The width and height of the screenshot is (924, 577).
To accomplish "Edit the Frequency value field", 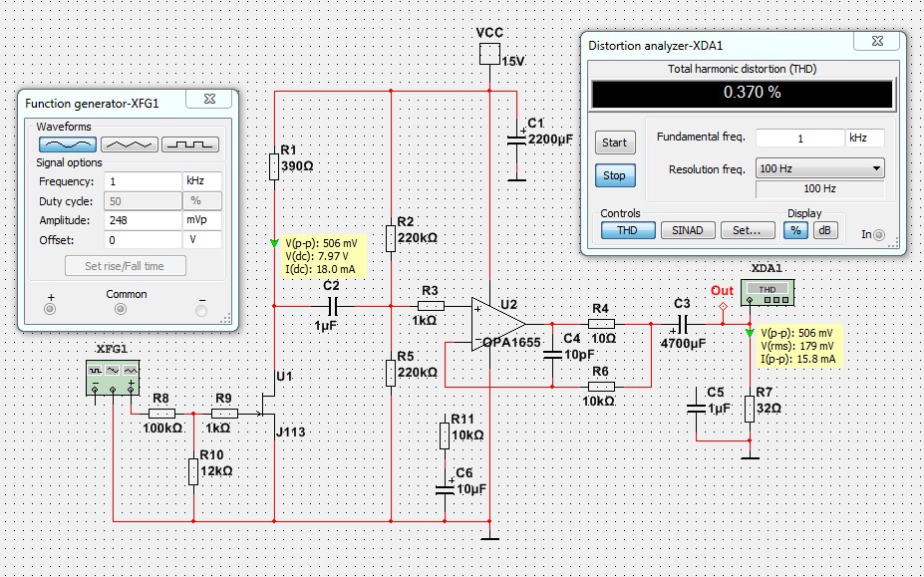I will [143, 181].
